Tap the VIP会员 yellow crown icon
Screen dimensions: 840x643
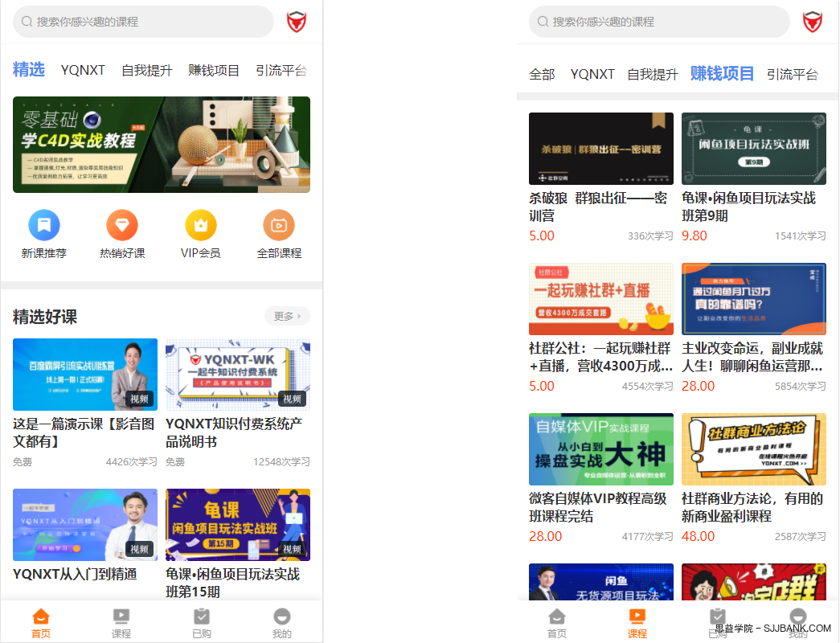[201, 226]
